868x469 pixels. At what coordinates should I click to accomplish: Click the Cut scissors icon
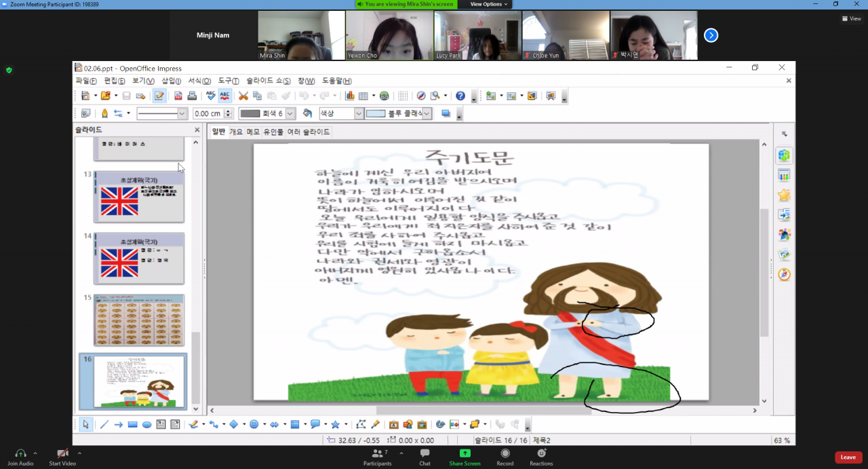243,96
